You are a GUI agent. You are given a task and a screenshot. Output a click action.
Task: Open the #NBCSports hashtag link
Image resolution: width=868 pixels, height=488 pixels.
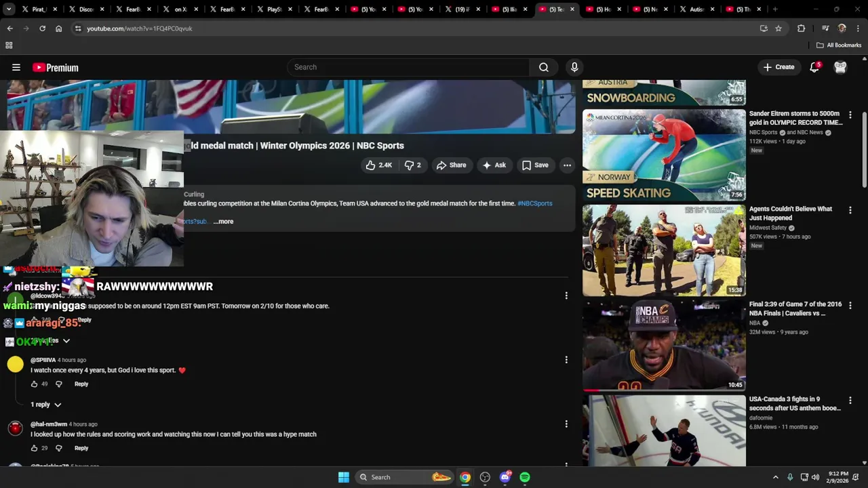[535, 203]
